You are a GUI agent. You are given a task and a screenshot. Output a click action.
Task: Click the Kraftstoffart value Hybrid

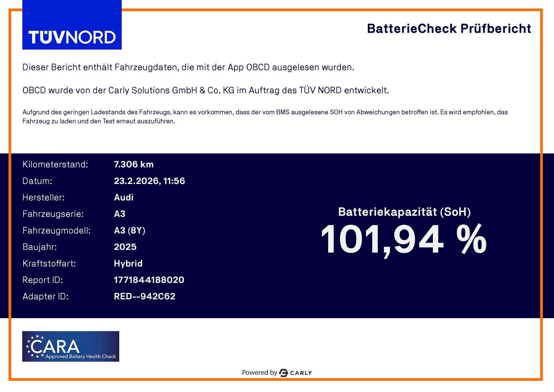tap(128, 264)
